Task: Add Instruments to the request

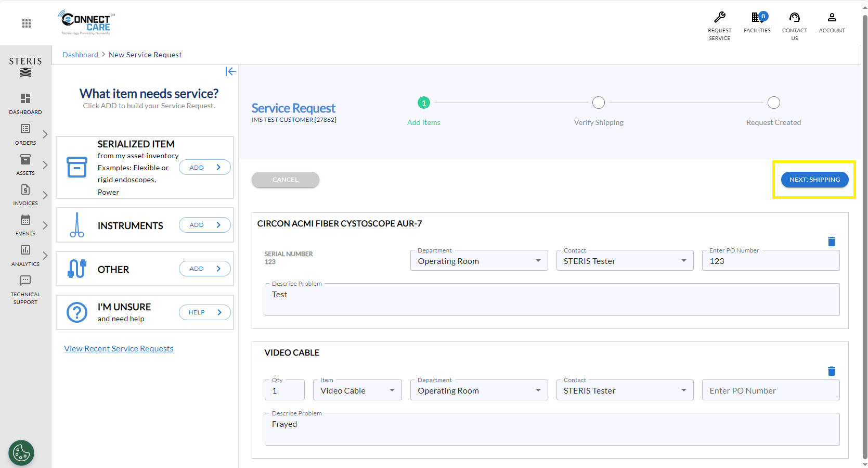Action: pos(205,225)
